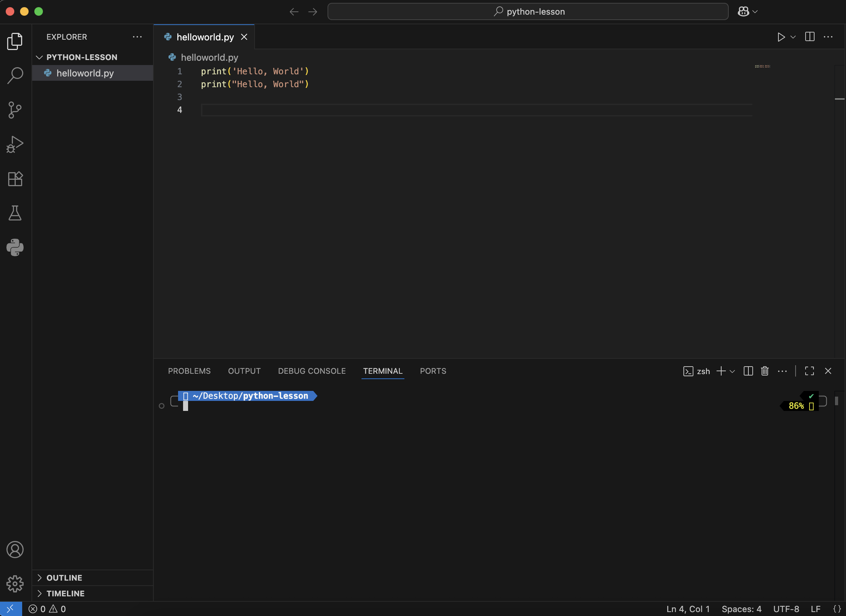Viewport: 846px width, 616px height.
Task: Open the Extensions view
Action: coord(15,179)
